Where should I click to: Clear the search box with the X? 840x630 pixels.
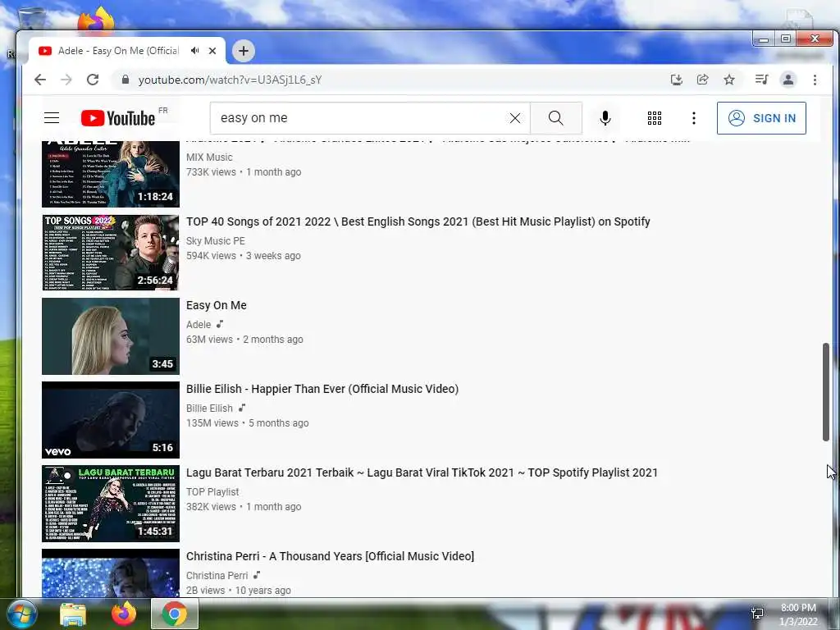point(515,118)
